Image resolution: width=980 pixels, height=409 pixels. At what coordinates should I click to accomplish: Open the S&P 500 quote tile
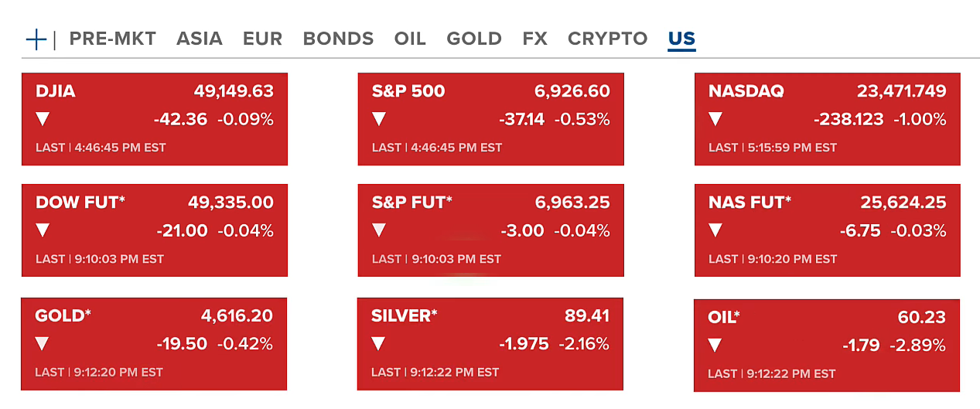point(490,119)
